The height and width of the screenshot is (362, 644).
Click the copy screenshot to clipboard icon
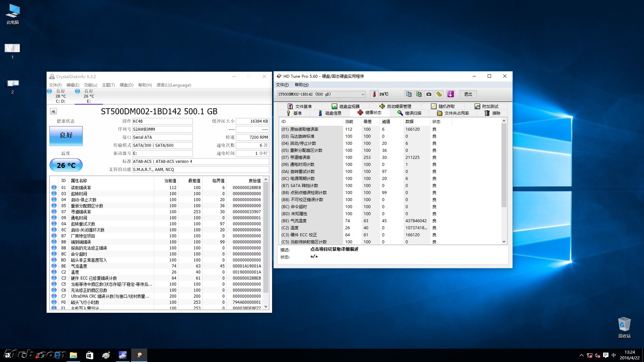419,94
